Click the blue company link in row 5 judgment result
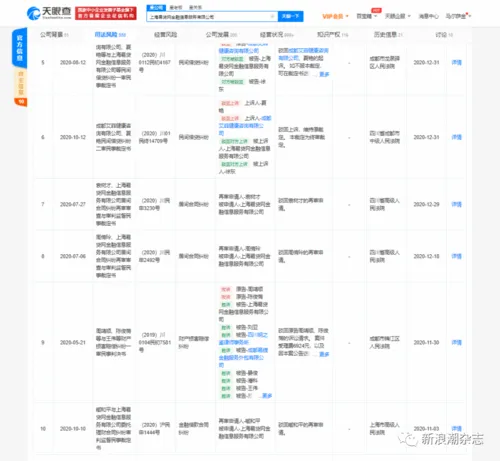Image resolution: width=500 pixels, height=461 pixels. (303, 54)
